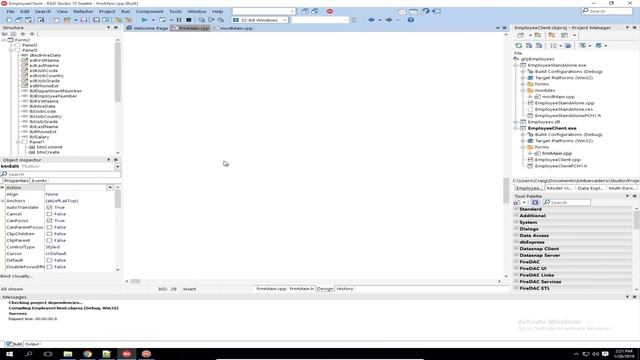The height and width of the screenshot is (360, 640).
Task: Collapse the EmployeeStandAlone.exe project node
Action: click(516, 65)
